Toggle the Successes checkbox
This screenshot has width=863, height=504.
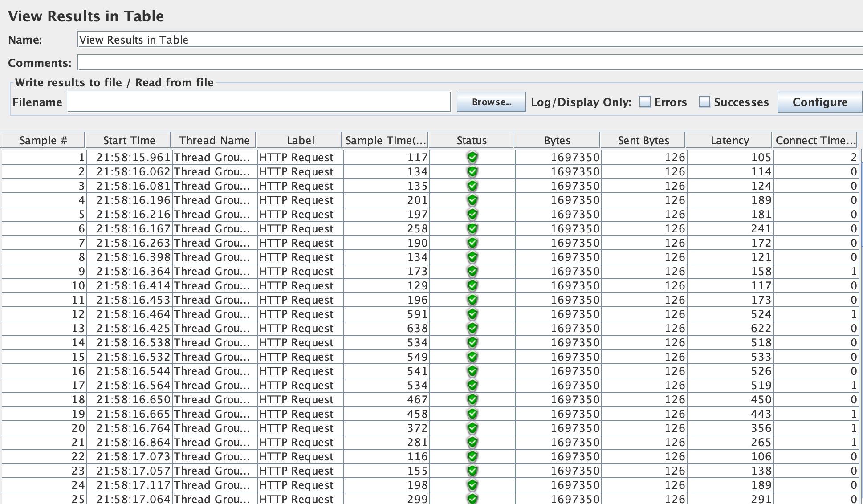[704, 102]
